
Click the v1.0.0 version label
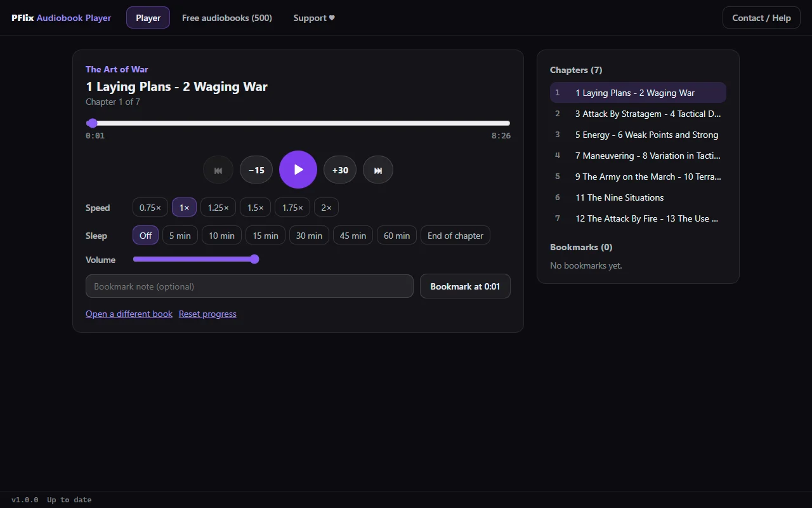(25, 500)
